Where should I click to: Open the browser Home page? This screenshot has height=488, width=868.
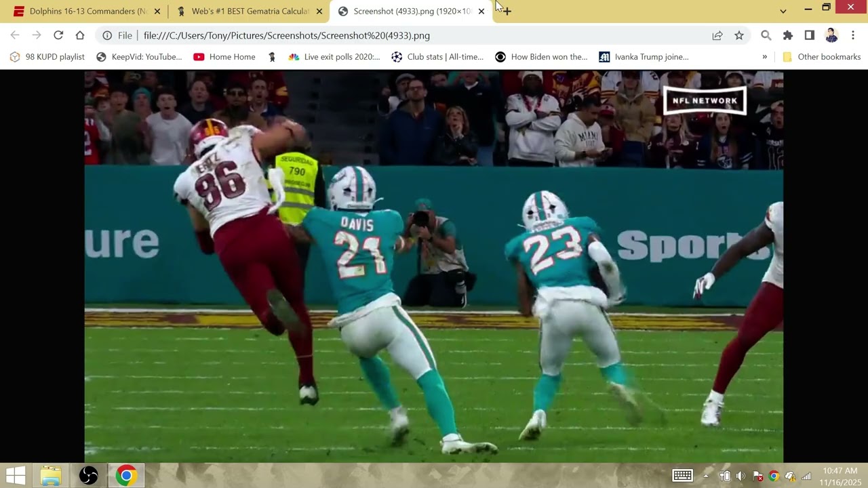point(80,35)
